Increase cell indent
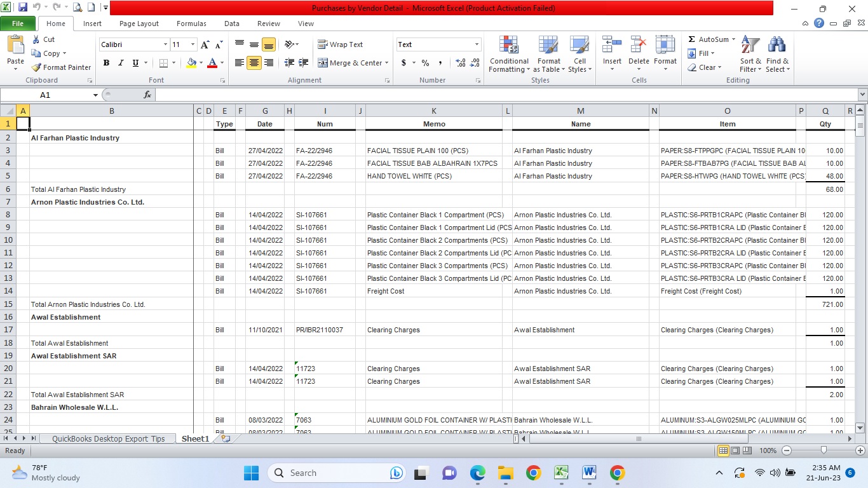This screenshot has height=488, width=868. point(304,63)
